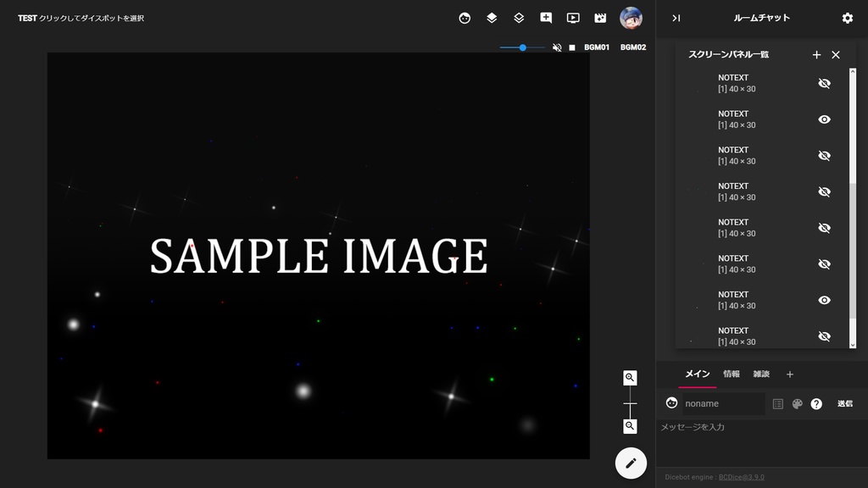The image size is (868, 488).
Task: Open the chat text color palette
Action: pos(797,403)
